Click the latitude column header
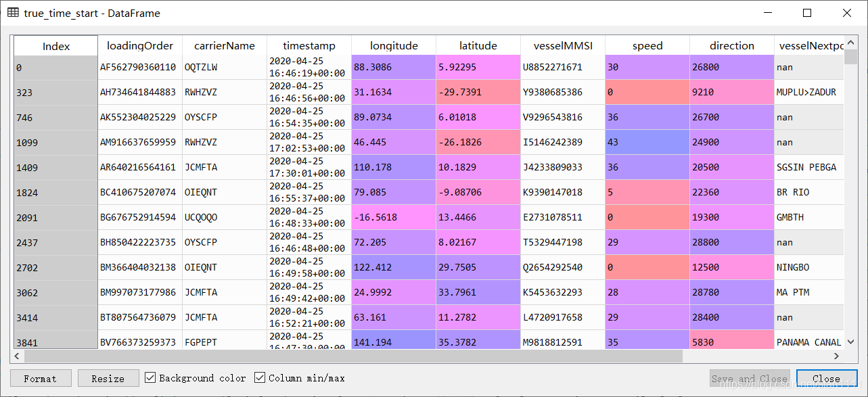 [x=478, y=45]
